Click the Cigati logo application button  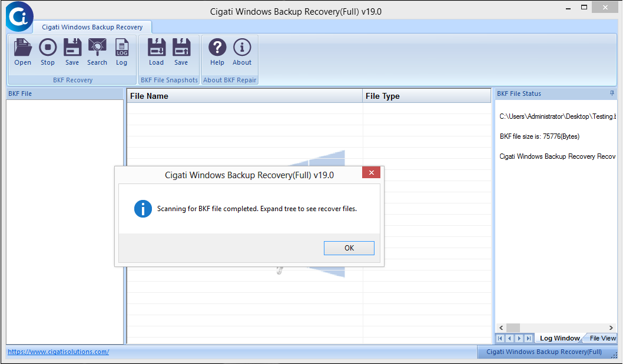click(x=19, y=16)
